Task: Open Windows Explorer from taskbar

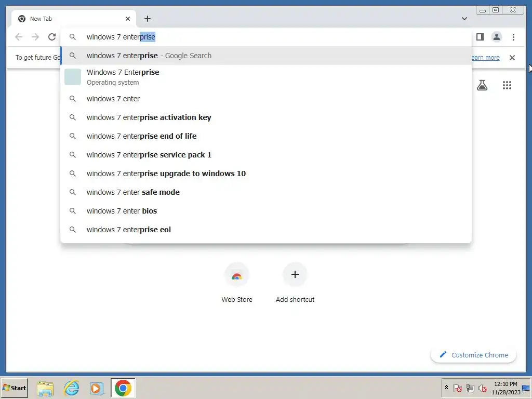Action: 46,388
